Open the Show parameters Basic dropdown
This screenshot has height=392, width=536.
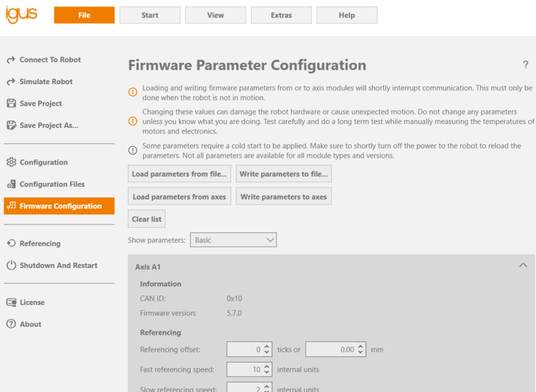[233, 240]
